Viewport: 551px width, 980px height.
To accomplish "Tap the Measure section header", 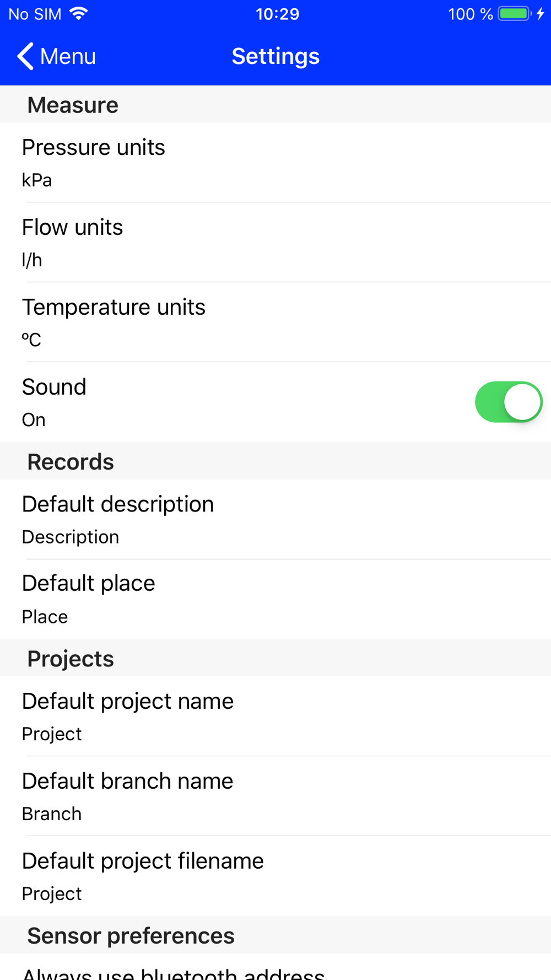I will 73,105.
